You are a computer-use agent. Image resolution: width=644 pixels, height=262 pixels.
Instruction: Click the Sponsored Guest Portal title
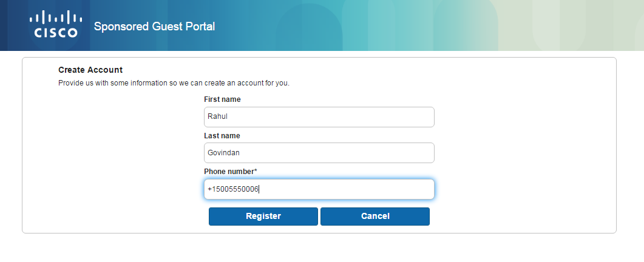point(154,27)
